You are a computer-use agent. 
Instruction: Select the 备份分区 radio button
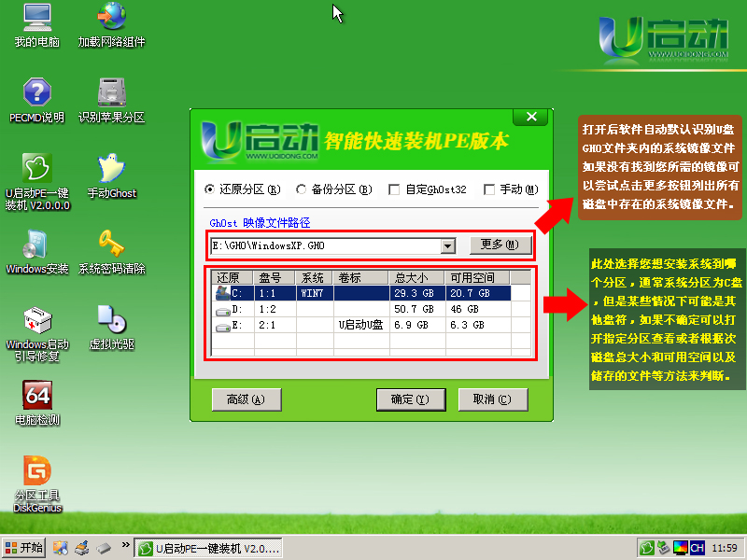click(x=302, y=189)
